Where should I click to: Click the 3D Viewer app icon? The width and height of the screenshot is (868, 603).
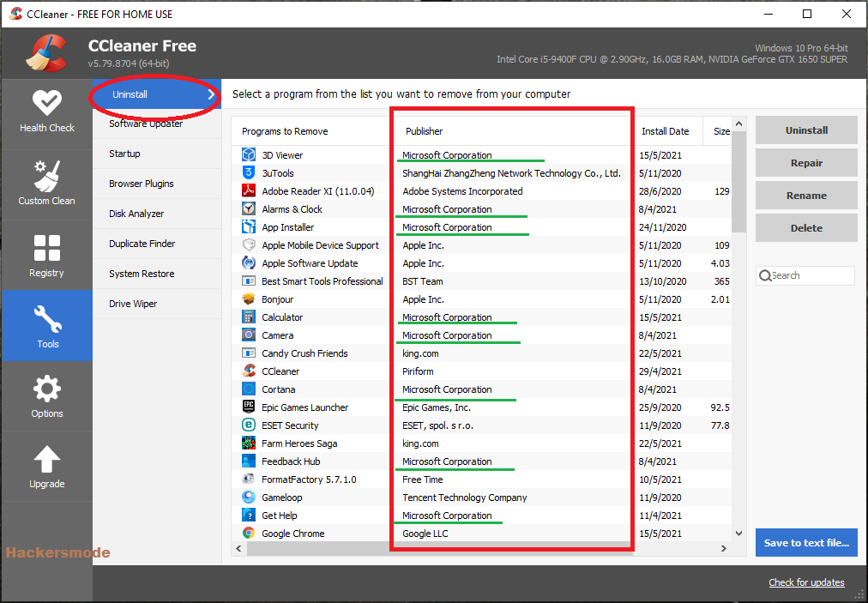(249, 154)
